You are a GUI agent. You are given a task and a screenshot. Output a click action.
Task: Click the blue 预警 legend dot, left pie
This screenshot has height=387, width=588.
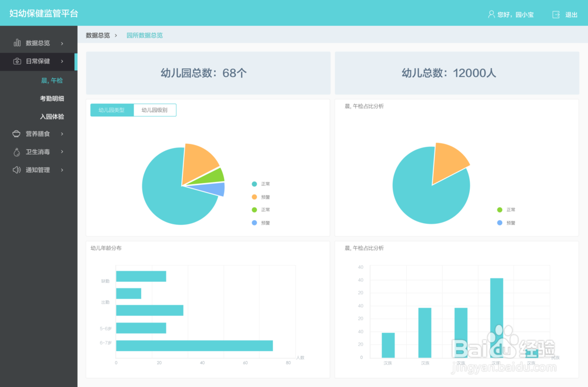pyautogui.click(x=254, y=223)
